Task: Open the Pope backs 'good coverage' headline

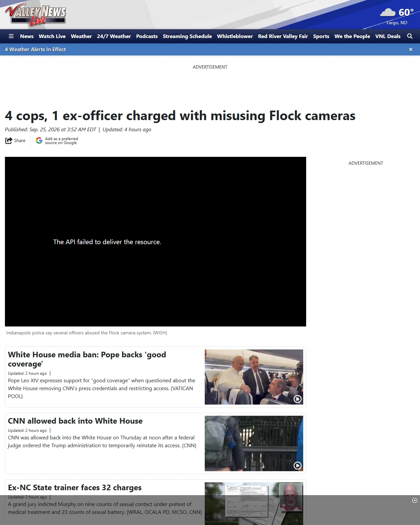Action: (87, 359)
